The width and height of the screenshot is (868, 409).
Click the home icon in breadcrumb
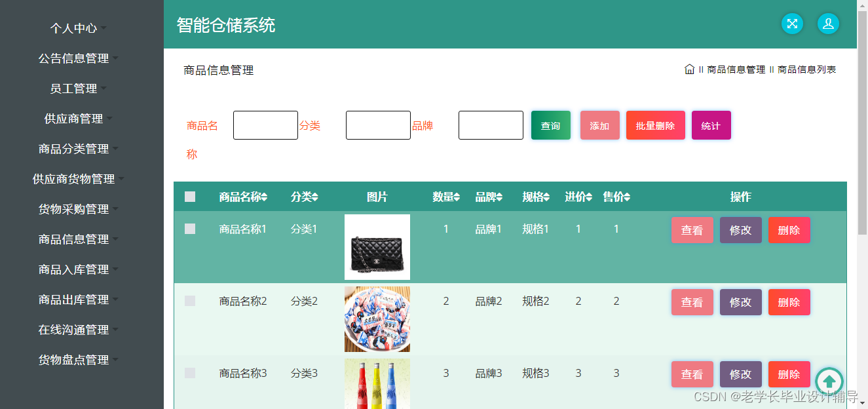click(690, 69)
